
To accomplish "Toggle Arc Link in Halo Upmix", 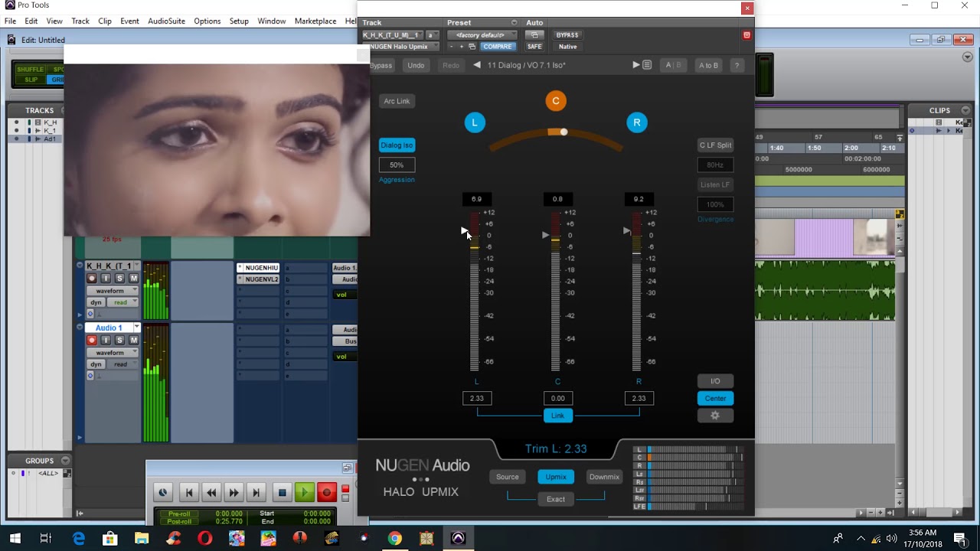I will 397,101.
